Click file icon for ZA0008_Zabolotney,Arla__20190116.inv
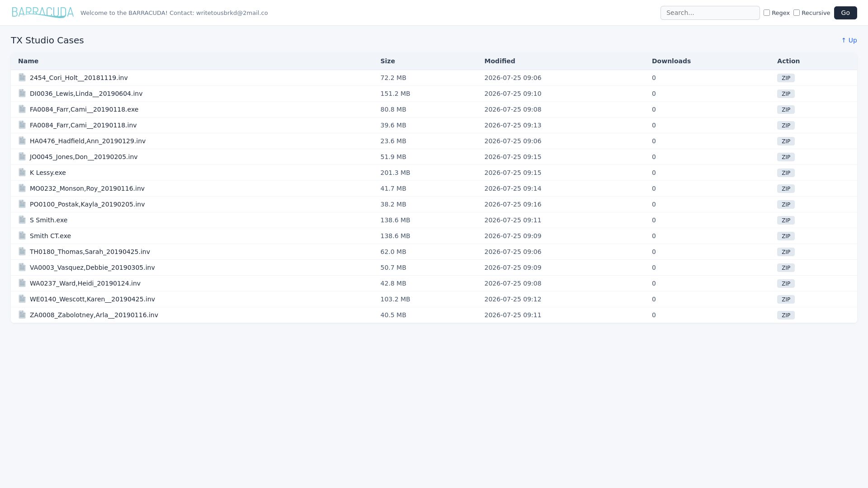This screenshot has width=868, height=488. pos(22,314)
